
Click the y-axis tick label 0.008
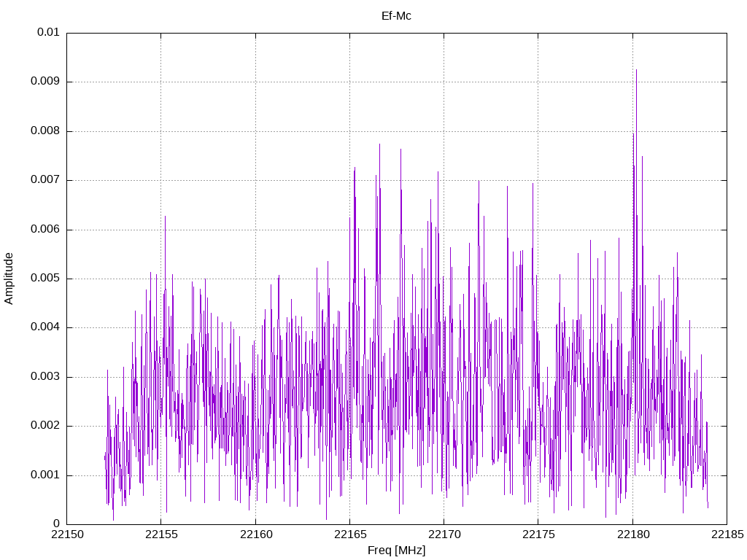pyautogui.click(x=45, y=131)
